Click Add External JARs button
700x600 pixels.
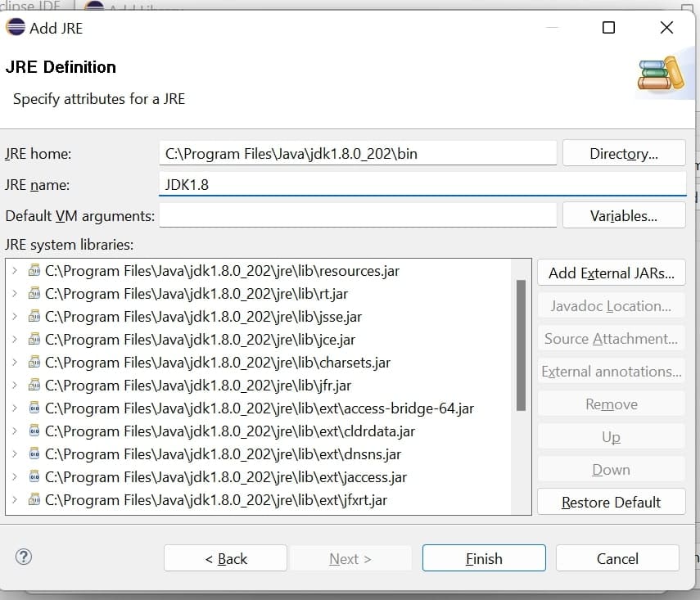pyautogui.click(x=611, y=273)
